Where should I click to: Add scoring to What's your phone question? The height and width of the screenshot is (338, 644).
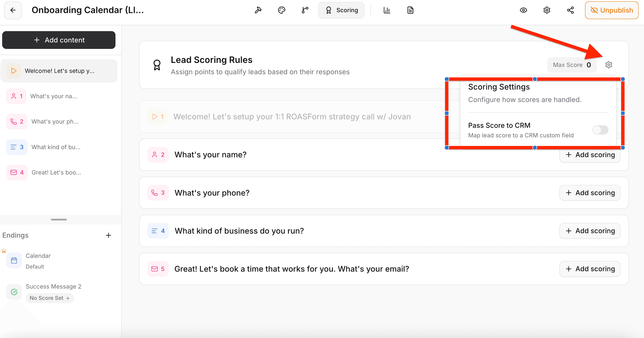click(x=590, y=193)
